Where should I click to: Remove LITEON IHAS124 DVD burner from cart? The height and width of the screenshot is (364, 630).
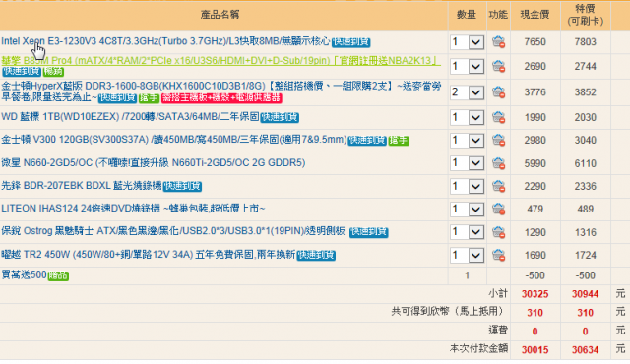(x=499, y=210)
